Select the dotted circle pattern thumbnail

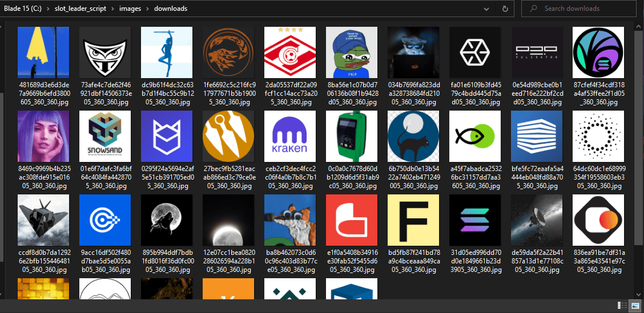click(x=598, y=136)
